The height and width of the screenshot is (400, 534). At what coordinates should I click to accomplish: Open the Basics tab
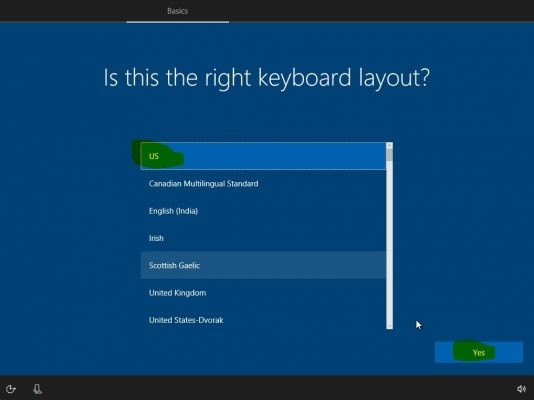(177, 11)
